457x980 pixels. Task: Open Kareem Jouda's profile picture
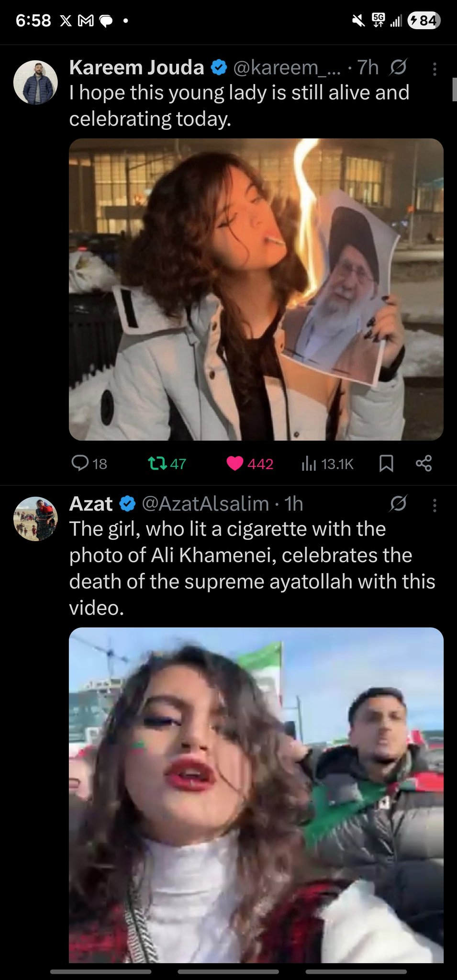coord(35,82)
